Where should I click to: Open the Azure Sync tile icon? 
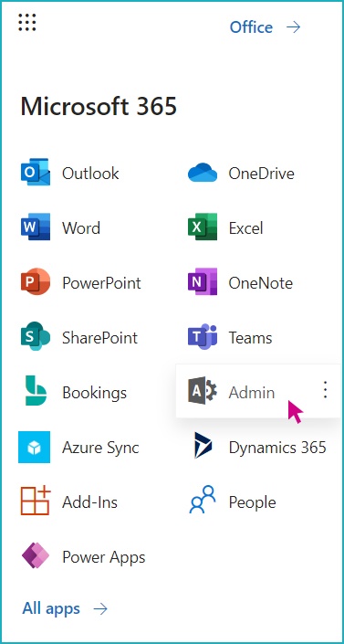click(35, 447)
